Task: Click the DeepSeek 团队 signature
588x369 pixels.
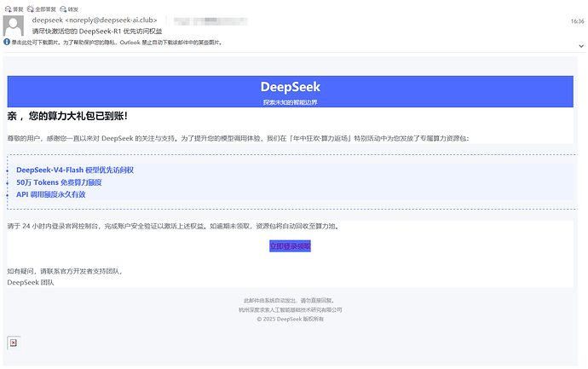Action: click(31, 283)
